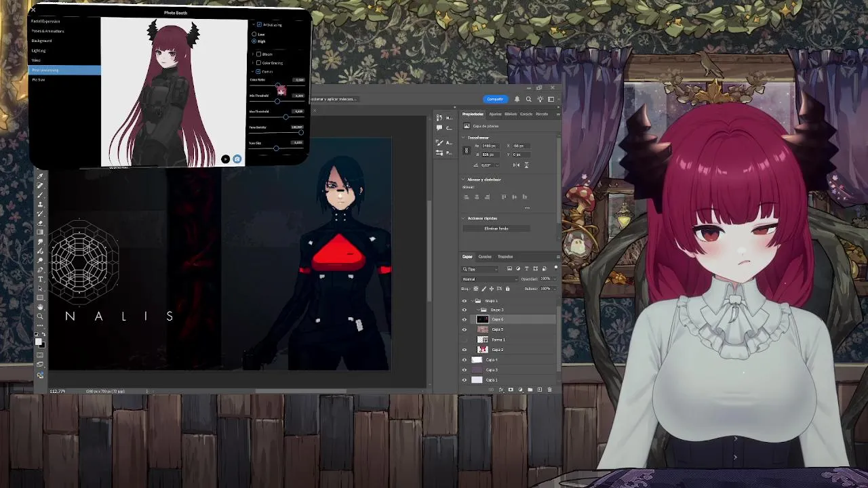Click the align left edges icon
Viewport: 868px width, 488px height.
pos(466,197)
